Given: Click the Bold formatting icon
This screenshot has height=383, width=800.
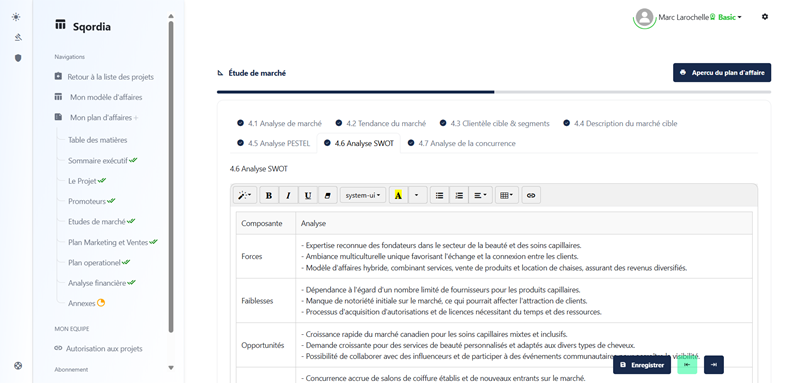Looking at the screenshot, I should (269, 195).
